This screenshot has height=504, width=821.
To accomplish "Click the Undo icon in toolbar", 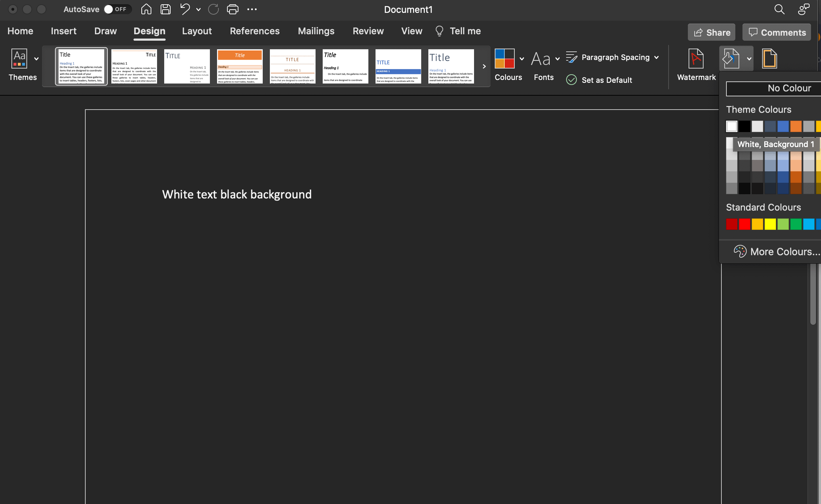I will 185,9.
